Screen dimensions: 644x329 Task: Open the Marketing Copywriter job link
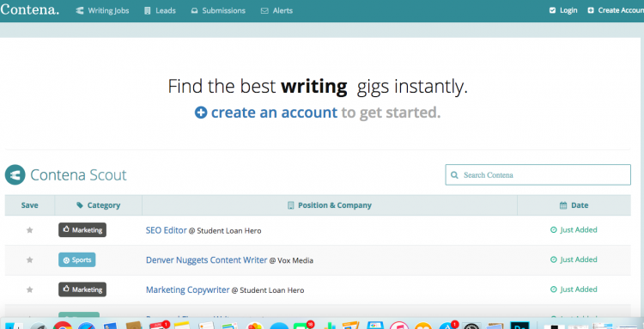188,290
